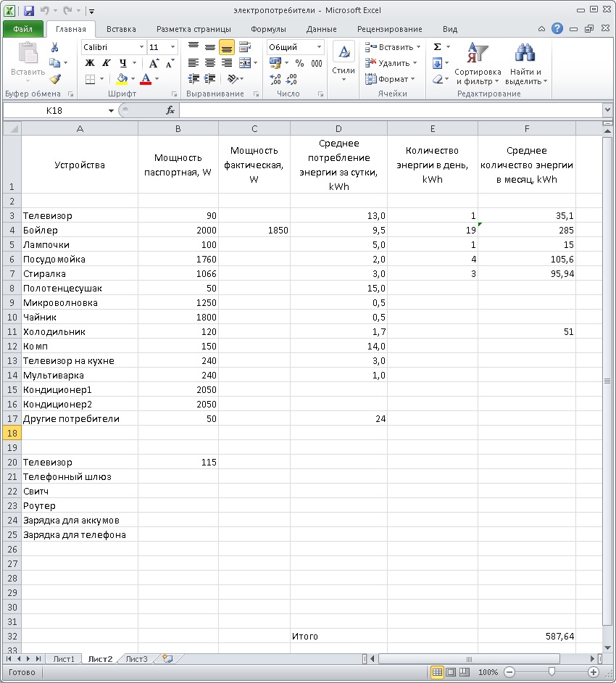The width and height of the screenshot is (616, 683).
Task: Click the Merge and Center cells icon
Action: pyautogui.click(x=245, y=63)
